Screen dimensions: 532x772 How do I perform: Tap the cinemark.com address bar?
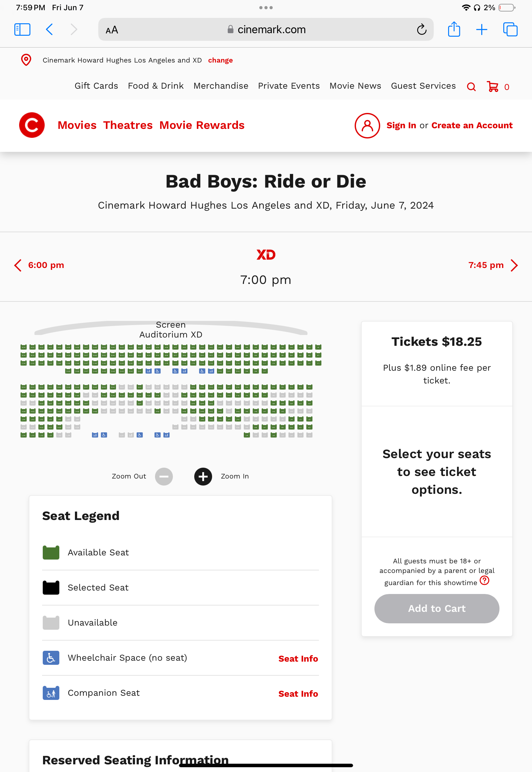(266, 29)
